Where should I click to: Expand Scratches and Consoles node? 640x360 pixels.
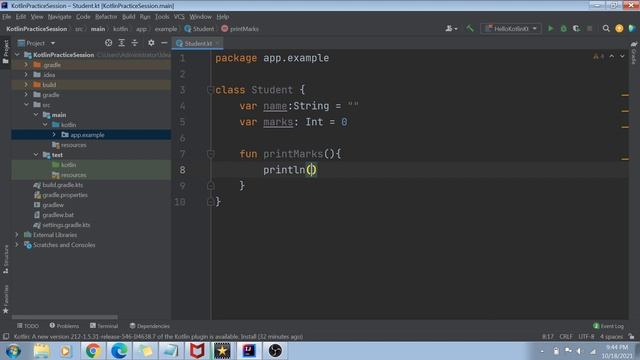[x=17, y=245]
